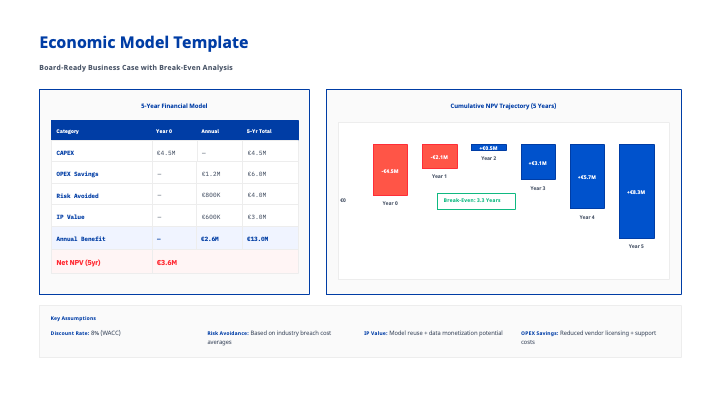This screenshot has height=405, width=720.
Task: Click the Net NPV €3.6M value
Action: tap(166, 262)
